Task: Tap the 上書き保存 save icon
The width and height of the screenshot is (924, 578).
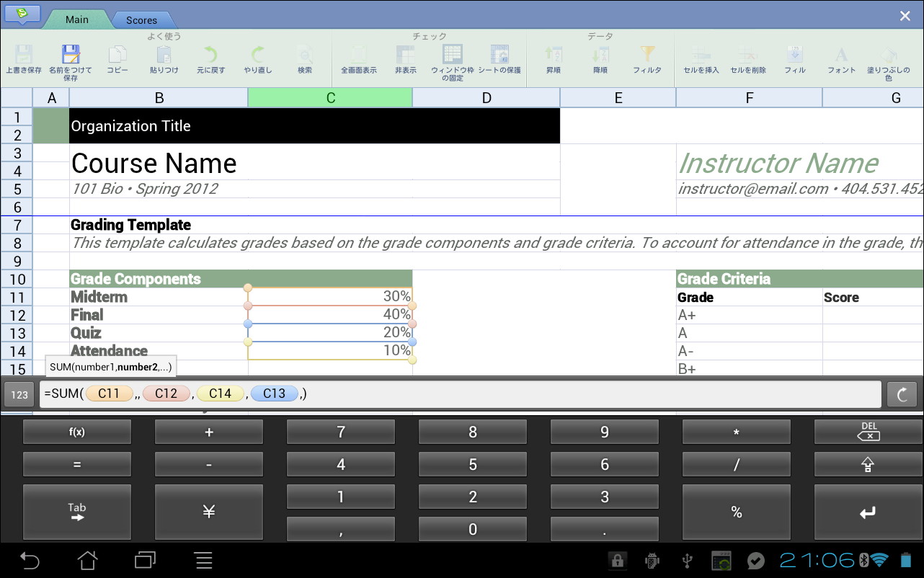Action: tap(24, 55)
